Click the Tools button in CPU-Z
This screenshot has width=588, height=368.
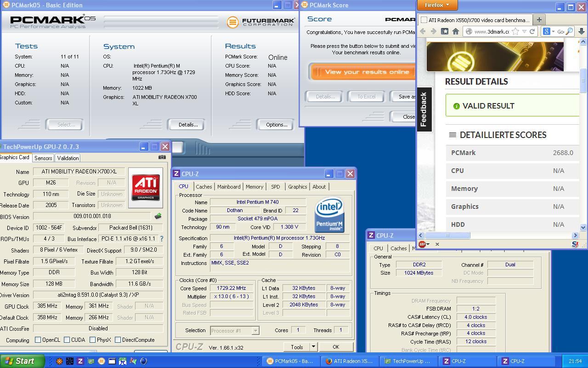point(297,347)
